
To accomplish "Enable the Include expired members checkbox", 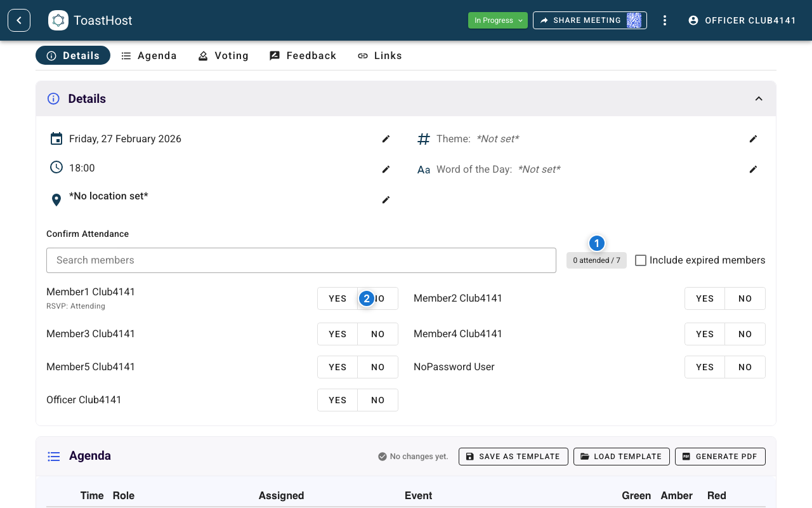I will point(640,260).
